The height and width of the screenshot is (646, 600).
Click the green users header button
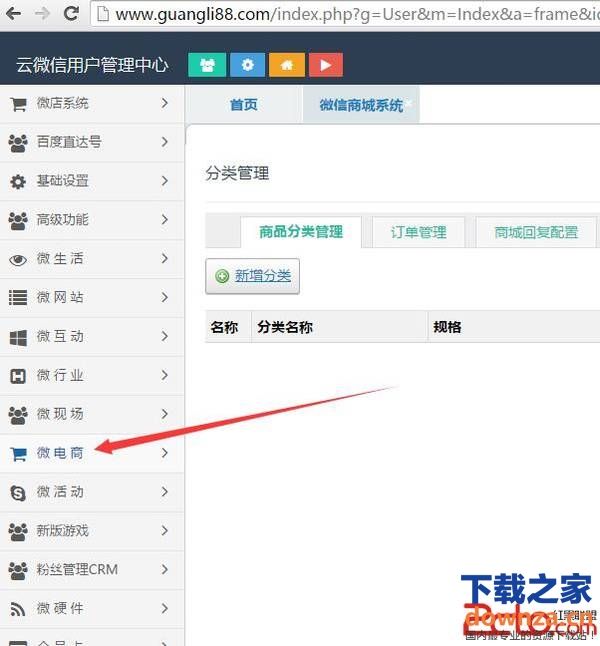207,65
